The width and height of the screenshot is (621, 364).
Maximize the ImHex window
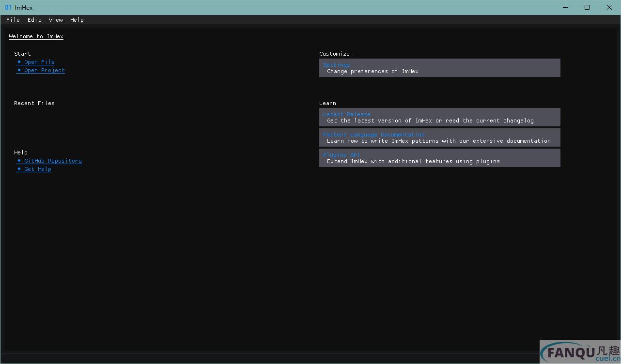[x=587, y=7]
